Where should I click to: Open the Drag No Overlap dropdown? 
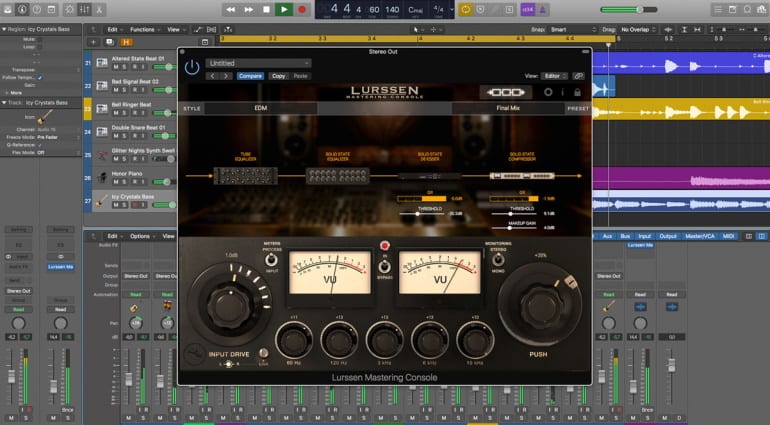[x=639, y=29]
